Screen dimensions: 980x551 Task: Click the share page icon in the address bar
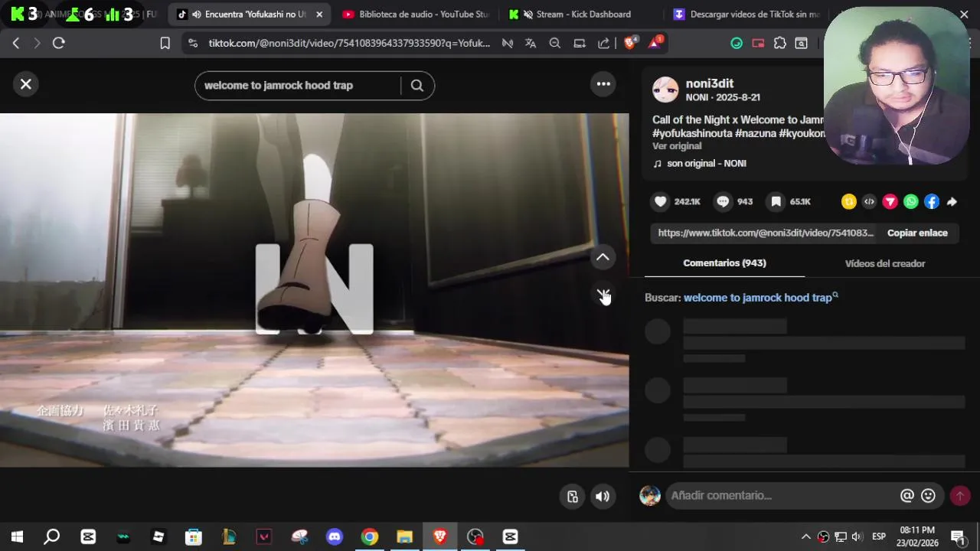604,44
